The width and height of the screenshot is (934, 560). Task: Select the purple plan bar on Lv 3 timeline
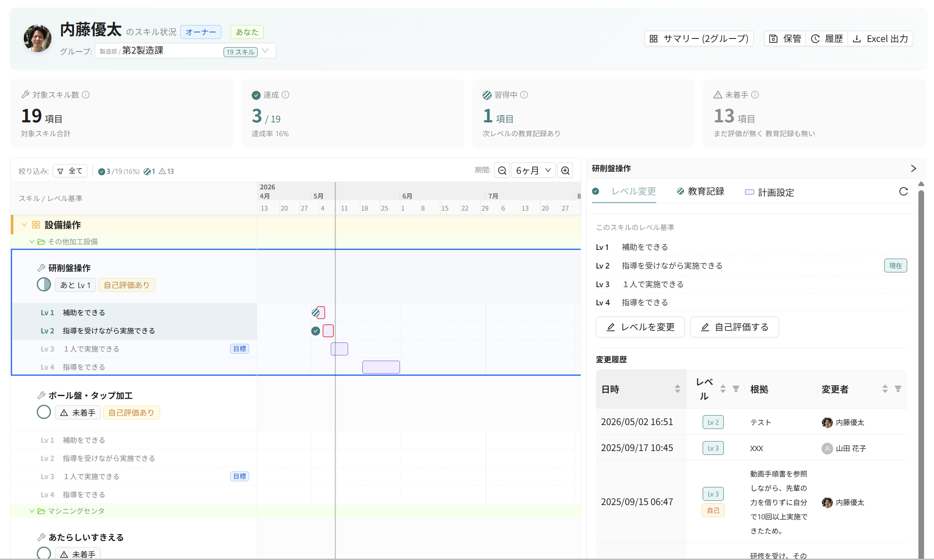click(x=339, y=349)
